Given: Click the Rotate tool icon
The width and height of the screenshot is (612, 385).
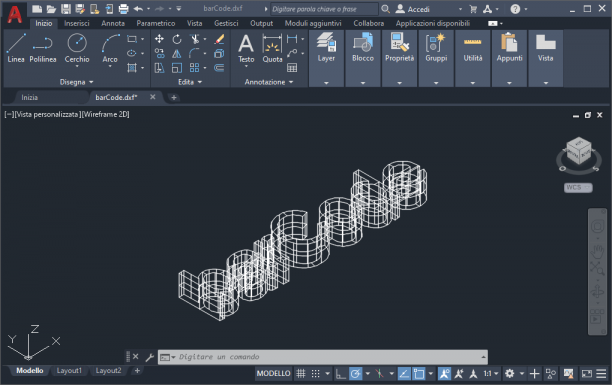Looking at the screenshot, I should pos(177,39).
